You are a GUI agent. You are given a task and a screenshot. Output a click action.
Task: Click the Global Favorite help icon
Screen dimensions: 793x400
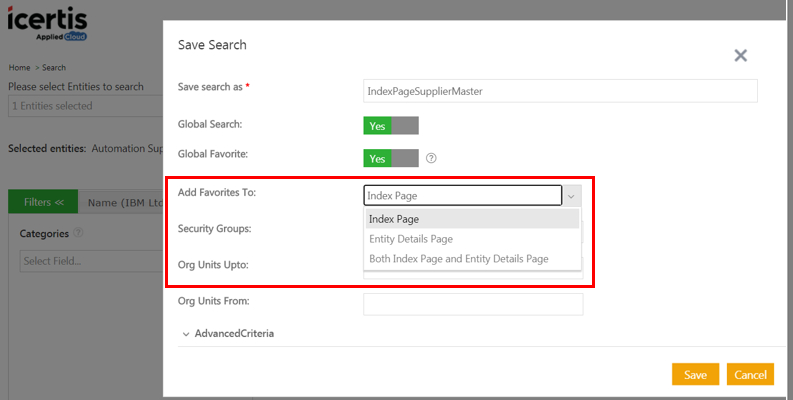tap(431, 158)
